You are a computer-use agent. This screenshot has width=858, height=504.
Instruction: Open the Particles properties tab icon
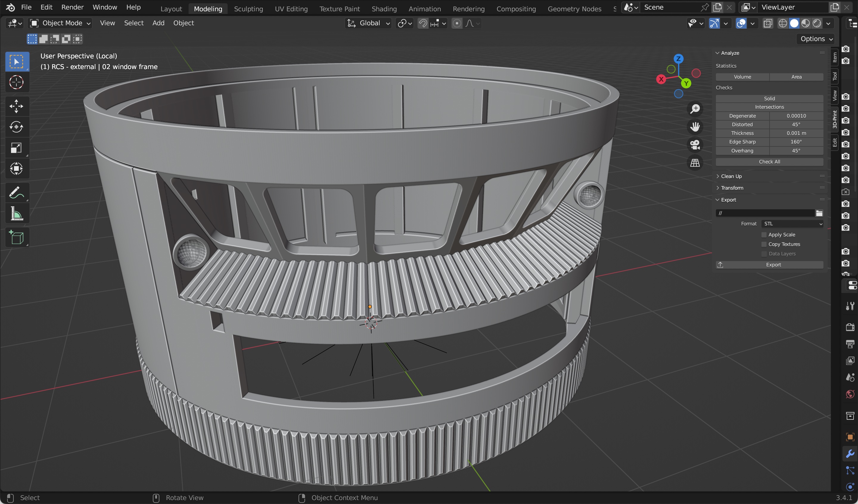click(850, 470)
